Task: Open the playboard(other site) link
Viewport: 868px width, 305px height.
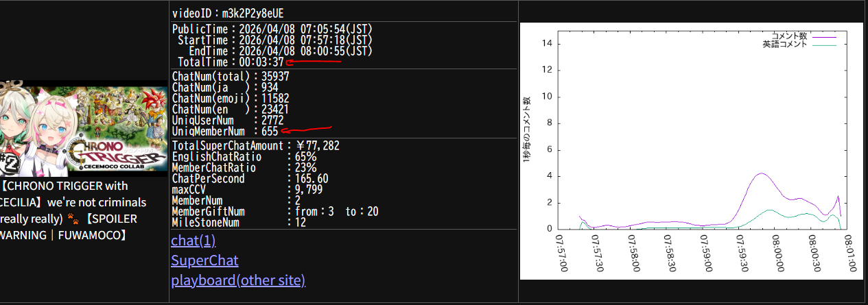Action: coord(238,280)
